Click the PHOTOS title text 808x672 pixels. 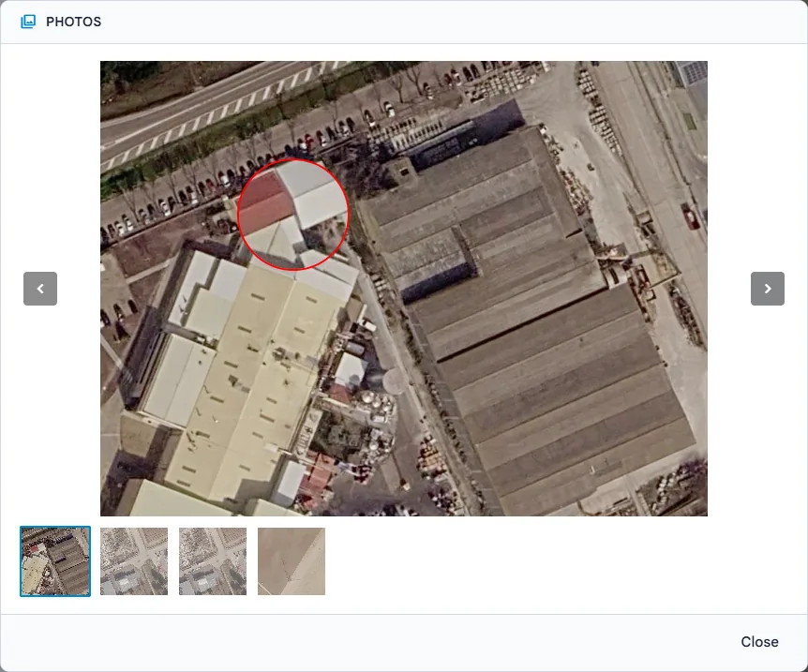(74, 22)
